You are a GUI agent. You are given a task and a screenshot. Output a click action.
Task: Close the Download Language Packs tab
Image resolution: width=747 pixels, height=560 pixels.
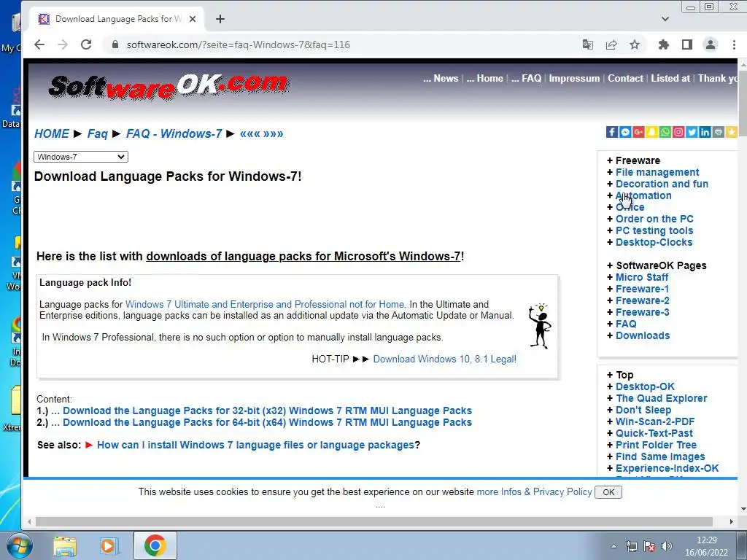193,19
